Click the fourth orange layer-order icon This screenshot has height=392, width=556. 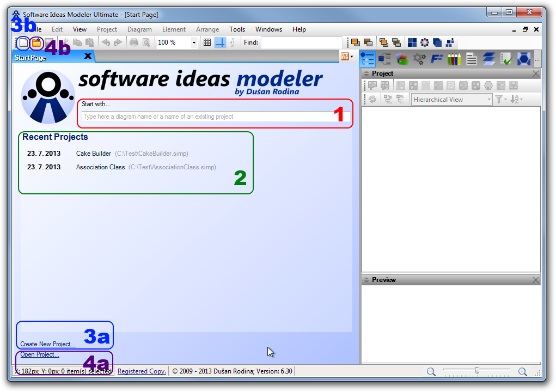pos(396,43)
